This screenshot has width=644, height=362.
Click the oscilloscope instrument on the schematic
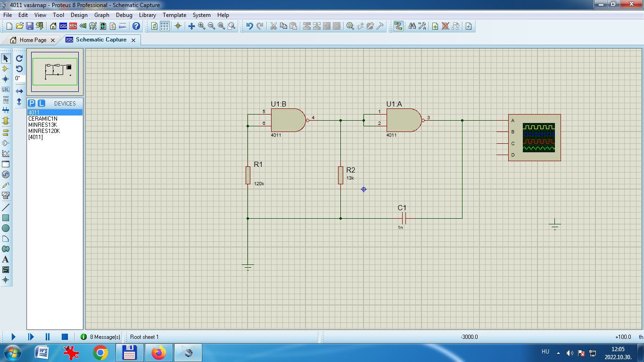(534, 138)
